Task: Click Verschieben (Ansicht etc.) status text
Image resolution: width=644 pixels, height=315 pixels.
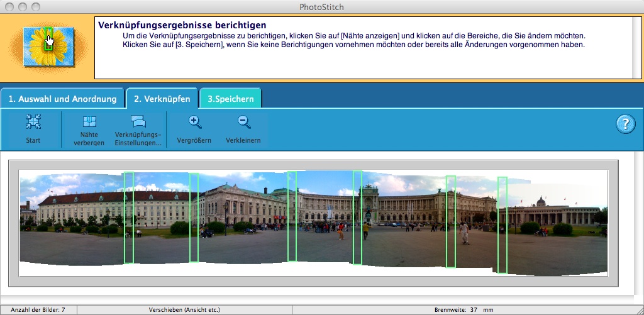Action: pos(184,310)
